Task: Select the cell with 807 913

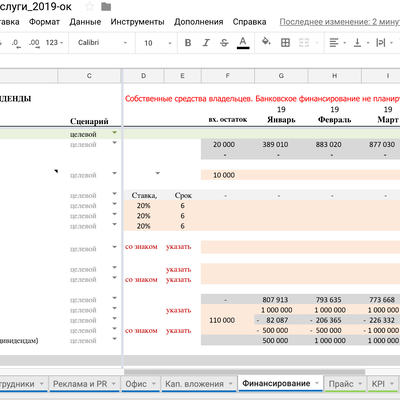Action: (x=281, y=300)
